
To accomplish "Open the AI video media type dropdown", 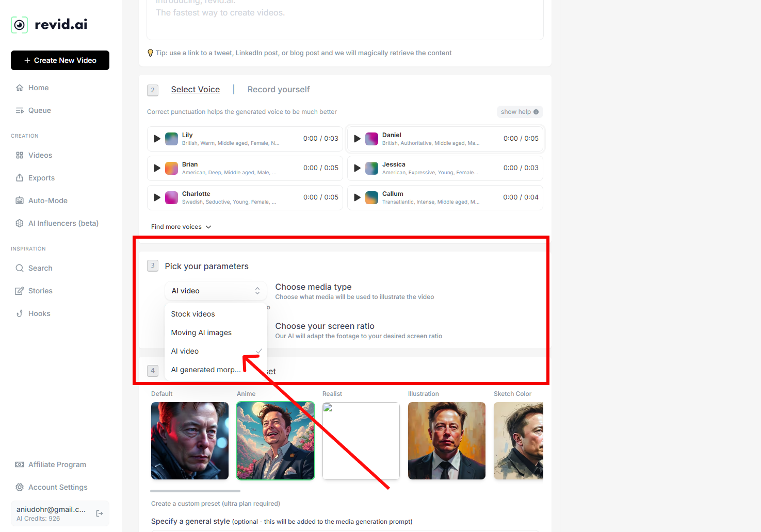I will tap(216, 291).
